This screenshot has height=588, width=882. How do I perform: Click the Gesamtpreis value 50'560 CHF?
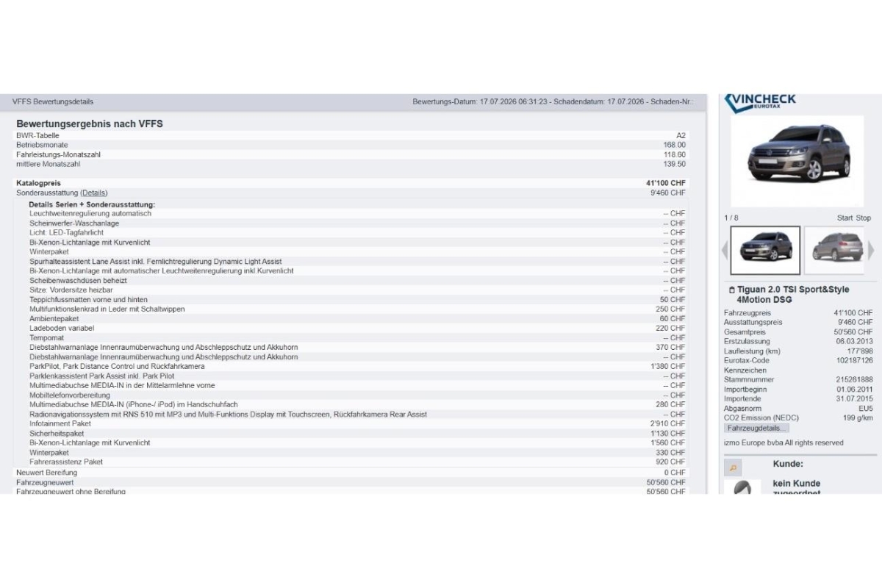tap(853, 331)
